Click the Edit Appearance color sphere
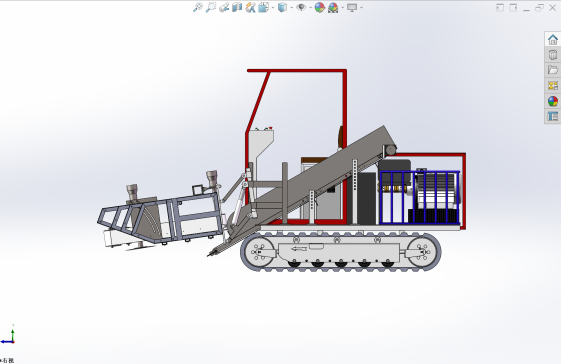561x364 pixels. pyautogui.click(x=319, y=7)
